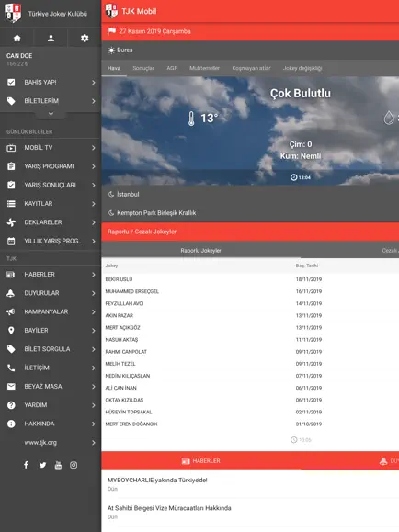Open the home icon in sidebar
Image resolution: width=399 pixels, height=532 pixels.
click(x=17, y=38)
